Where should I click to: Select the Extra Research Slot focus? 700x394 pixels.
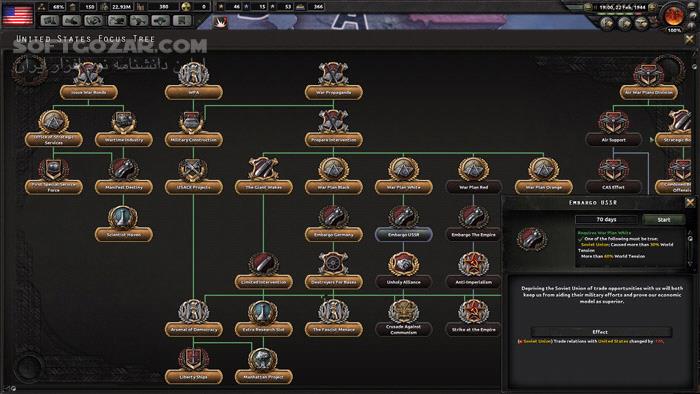coord(263,329)
